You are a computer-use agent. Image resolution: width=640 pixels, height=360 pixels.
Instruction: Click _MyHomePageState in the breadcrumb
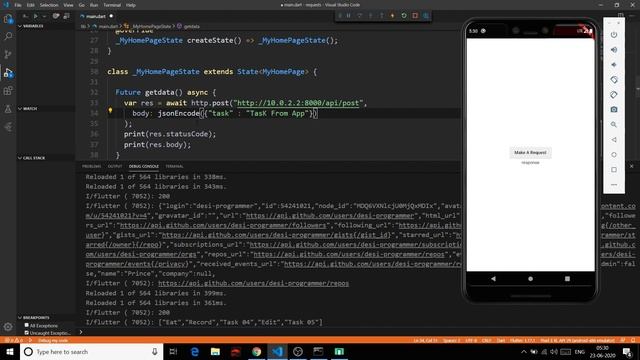click(x=151, y=26)
